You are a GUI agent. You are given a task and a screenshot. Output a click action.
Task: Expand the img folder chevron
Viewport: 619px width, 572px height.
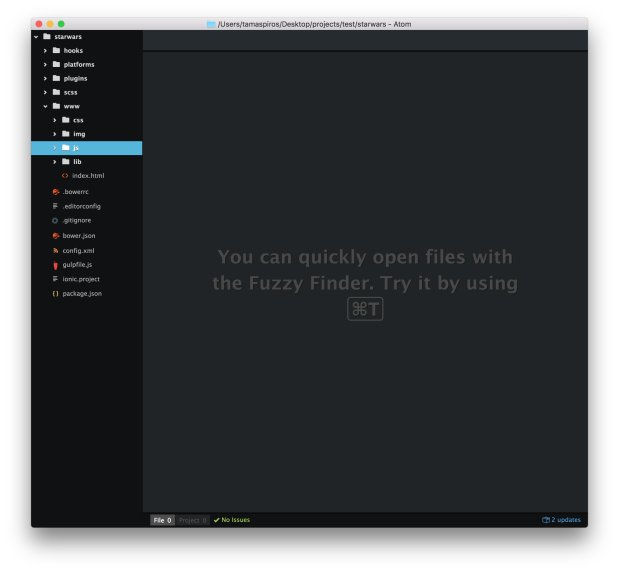[54, 134]
